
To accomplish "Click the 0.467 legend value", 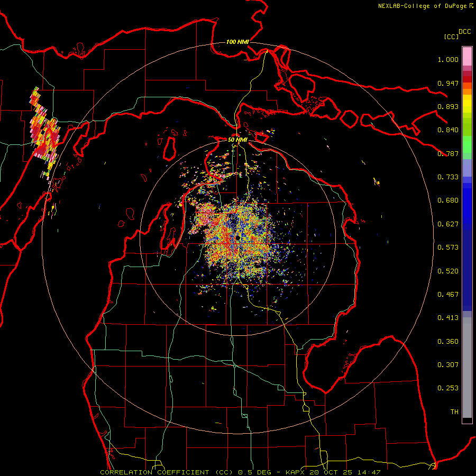I will pyautogui.click(x=448, y=295).
